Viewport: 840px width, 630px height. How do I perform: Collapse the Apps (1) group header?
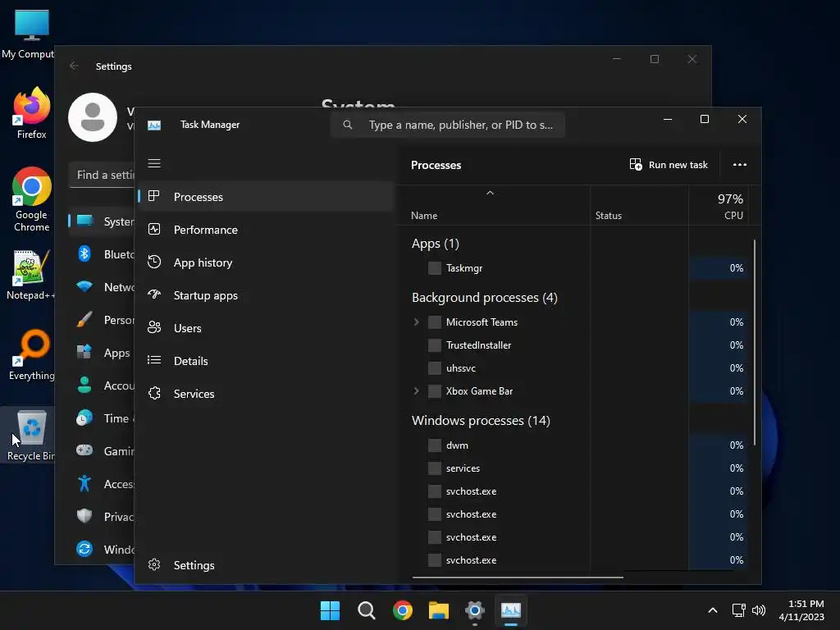(x=436, y=244)
